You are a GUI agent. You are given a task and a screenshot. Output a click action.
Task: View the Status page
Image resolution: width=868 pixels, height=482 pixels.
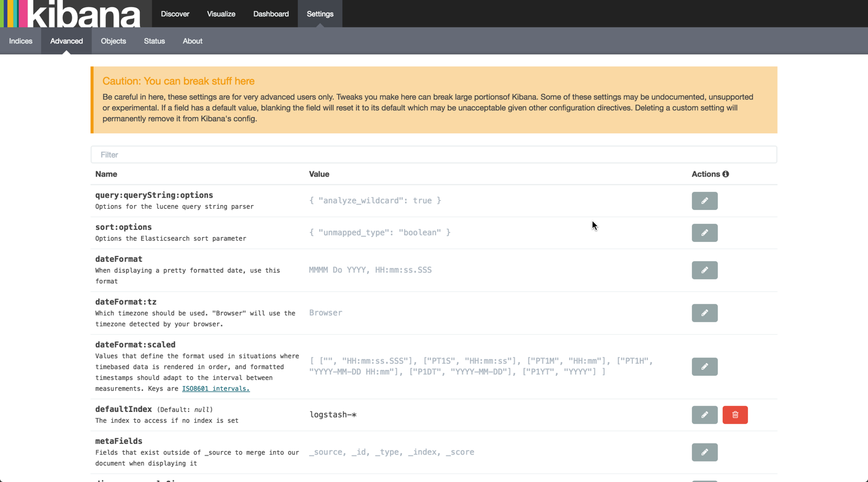(x=154, y=41)
